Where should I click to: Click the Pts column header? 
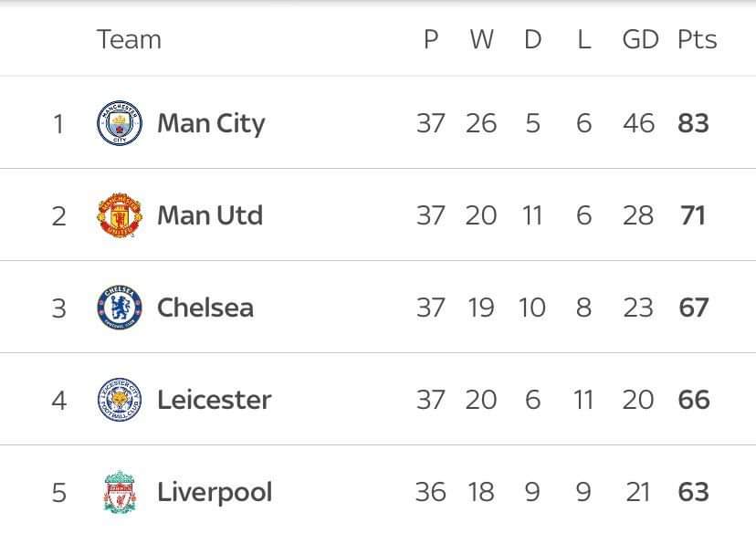click(697, 39)
